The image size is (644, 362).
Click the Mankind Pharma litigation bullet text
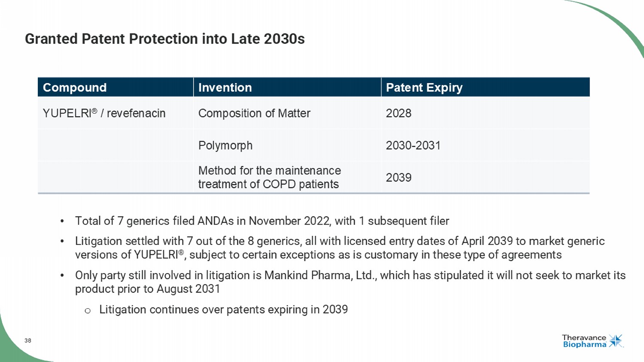click(350, 282)
